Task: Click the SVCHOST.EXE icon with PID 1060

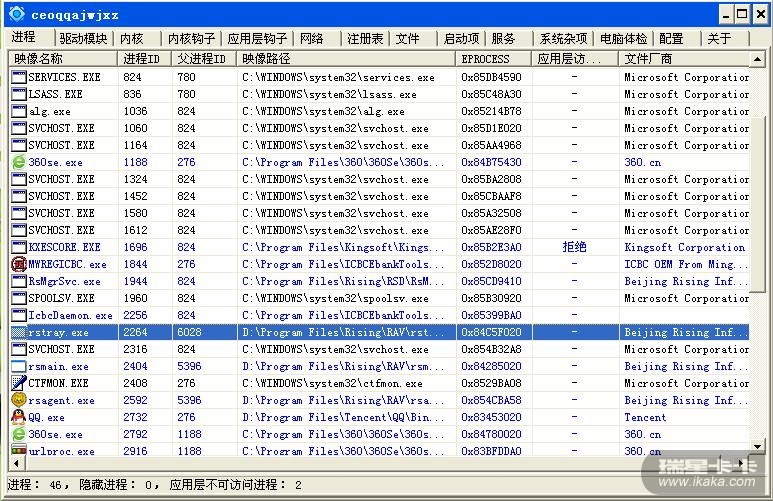Action: [19, 128]
